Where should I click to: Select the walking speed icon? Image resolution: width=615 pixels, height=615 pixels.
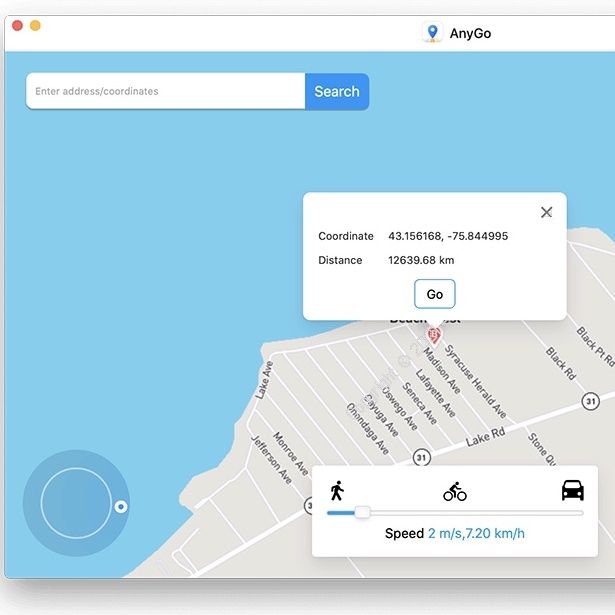[x=337, y=491]
